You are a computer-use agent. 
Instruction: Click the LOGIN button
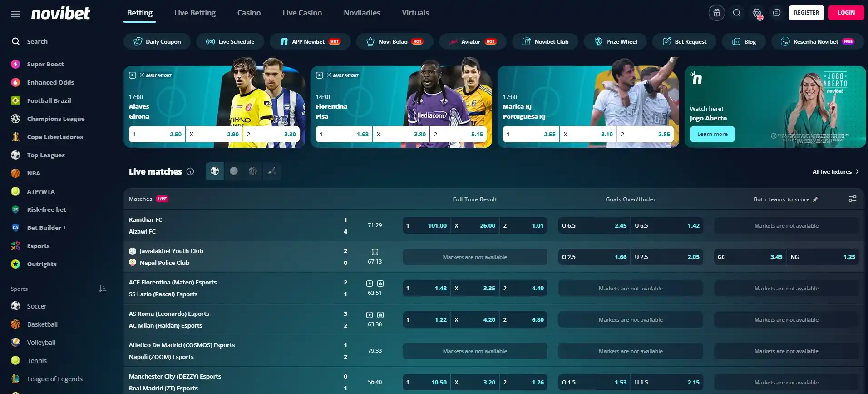(x=845, y=13)
